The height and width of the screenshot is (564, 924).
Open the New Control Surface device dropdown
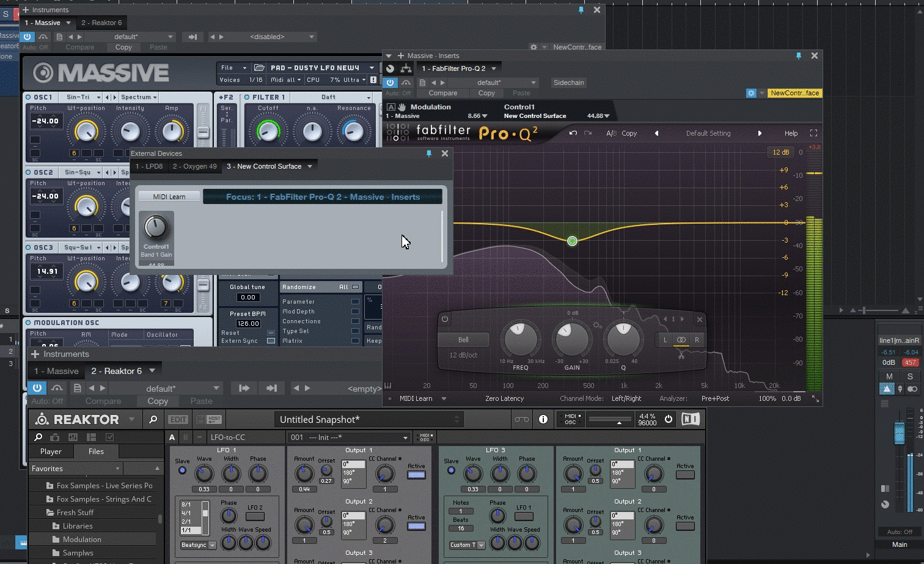(x=310, y=166)
